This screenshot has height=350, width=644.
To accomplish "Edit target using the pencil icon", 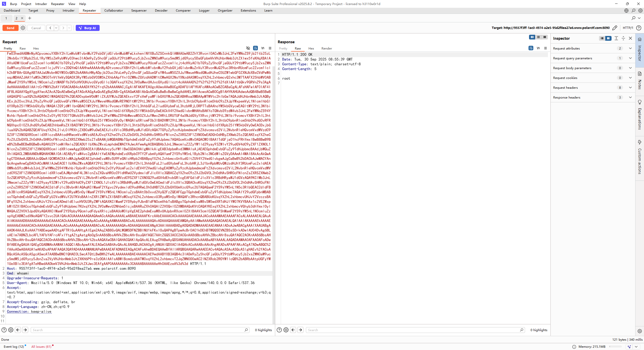I will (x=615, y=28).
